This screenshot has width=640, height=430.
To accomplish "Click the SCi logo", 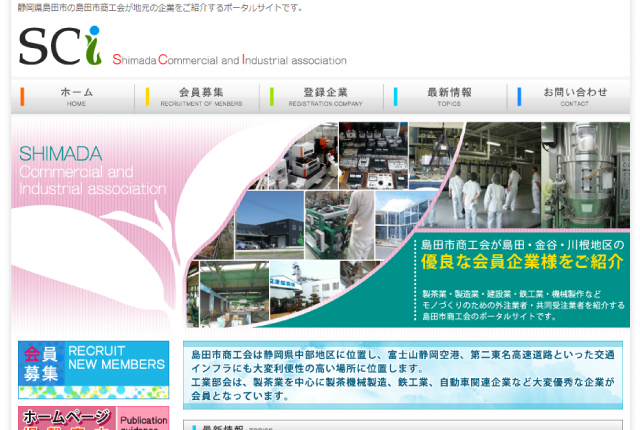I will coord(60,46).
